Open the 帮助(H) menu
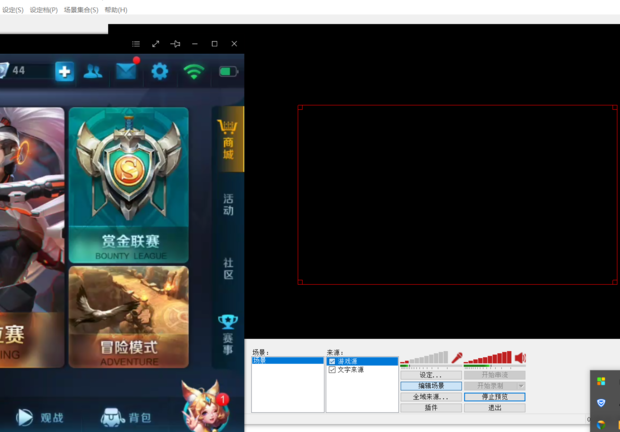Viewport: 620px width, 432px height. coord(116,10)
